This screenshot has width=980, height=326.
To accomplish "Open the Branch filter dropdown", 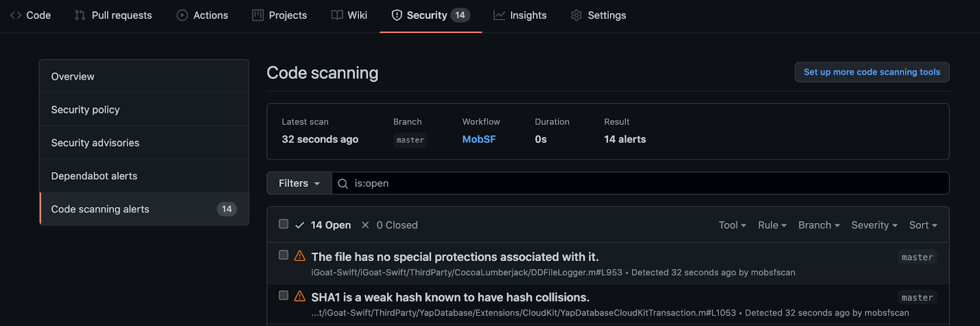I will coord(819,225).
